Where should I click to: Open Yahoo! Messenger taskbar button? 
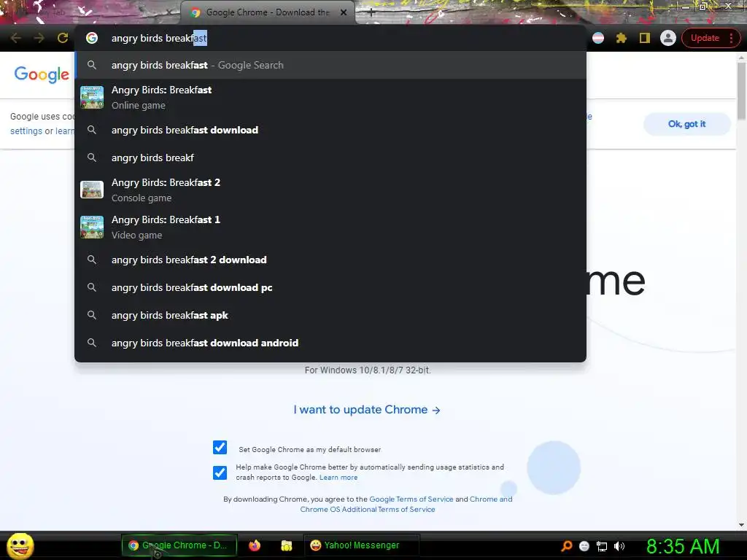tap(361, 545)
